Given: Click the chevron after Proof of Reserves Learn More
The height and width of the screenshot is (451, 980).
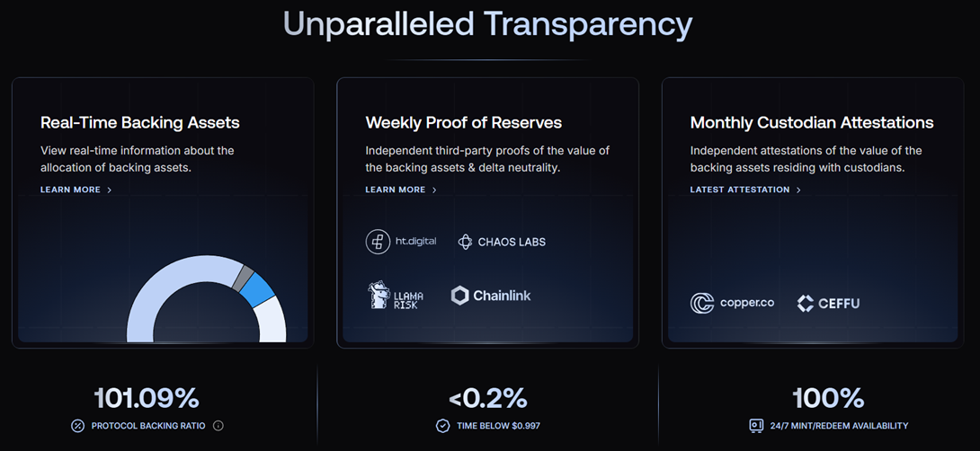Looking at the screenshot, I should [434, 190].
